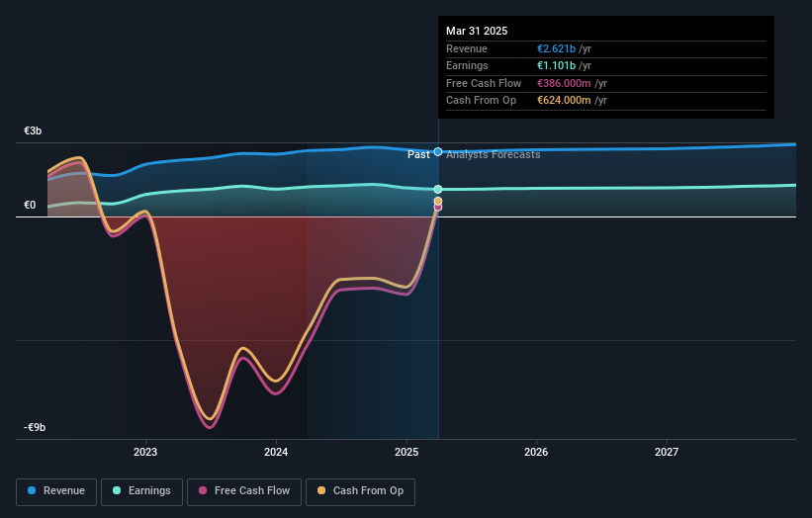Click the €1.101b earnings value
812x518 pixels.
click(556, 65)
